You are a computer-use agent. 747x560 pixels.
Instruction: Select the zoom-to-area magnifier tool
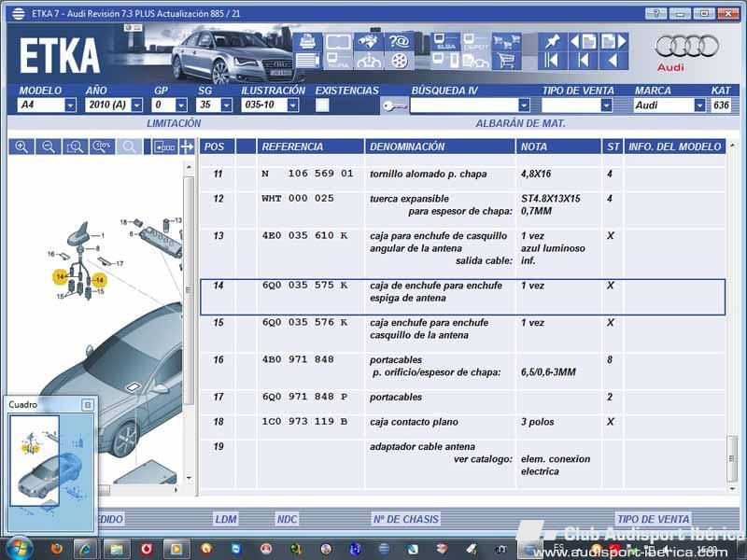coord(76,147)
